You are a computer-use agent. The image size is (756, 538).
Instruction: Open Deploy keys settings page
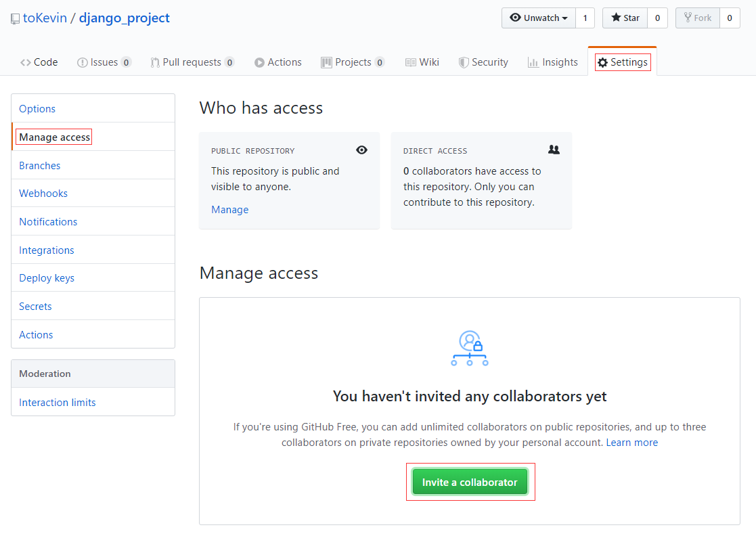pos(47,277)
